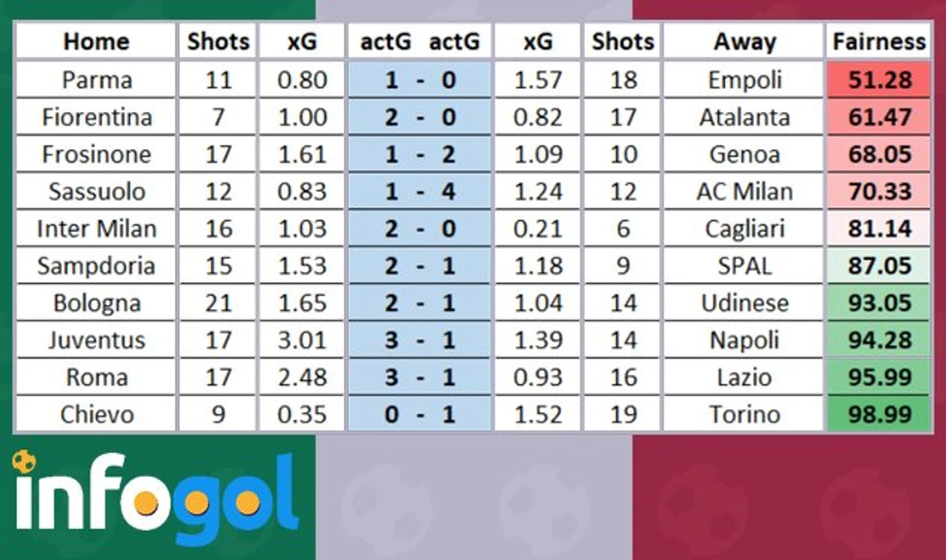Click the 0.21 xG value for Cagliari
Viewport: 946px width, 560px height.
(x=538, y=229)
